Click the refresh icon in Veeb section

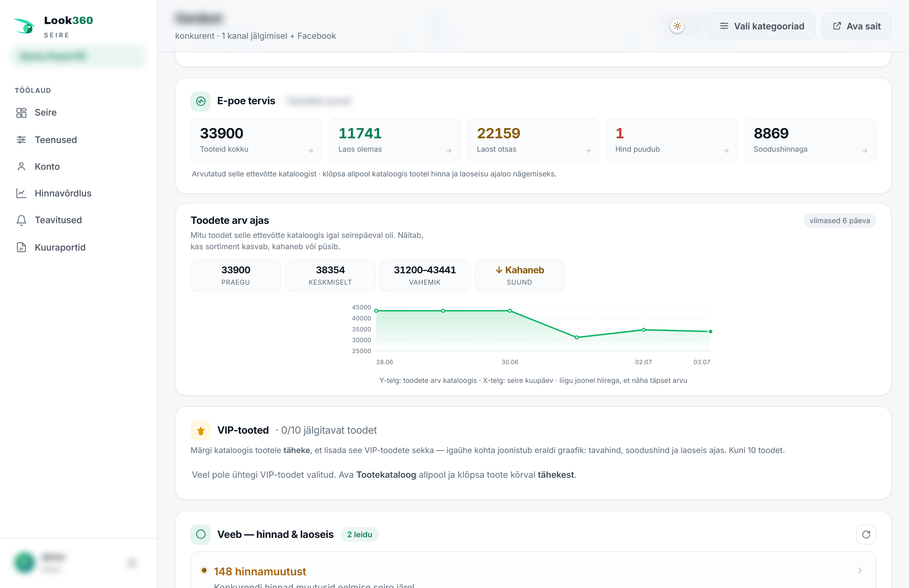(866, 534)
